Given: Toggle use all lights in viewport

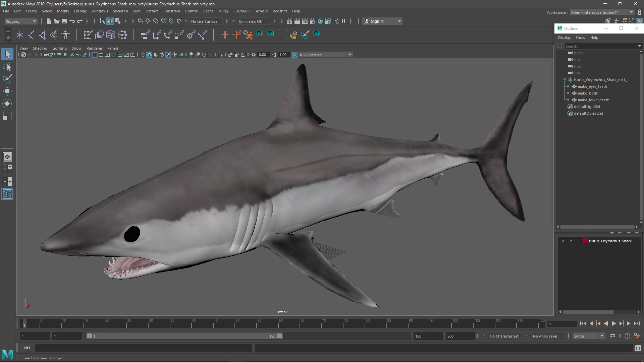Looking at the screenshot, I should tap(175, 55).
